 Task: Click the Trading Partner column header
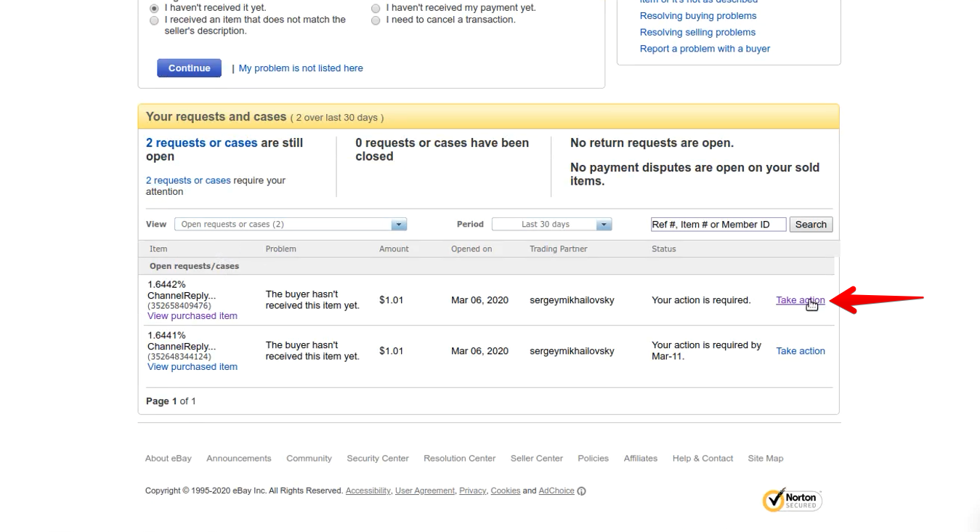coord(559,249)
